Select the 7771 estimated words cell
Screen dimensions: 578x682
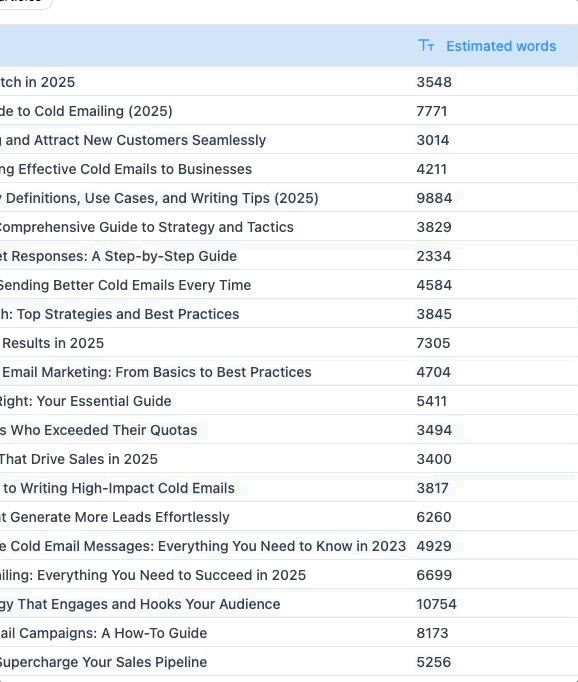click(x=431, y=111)
